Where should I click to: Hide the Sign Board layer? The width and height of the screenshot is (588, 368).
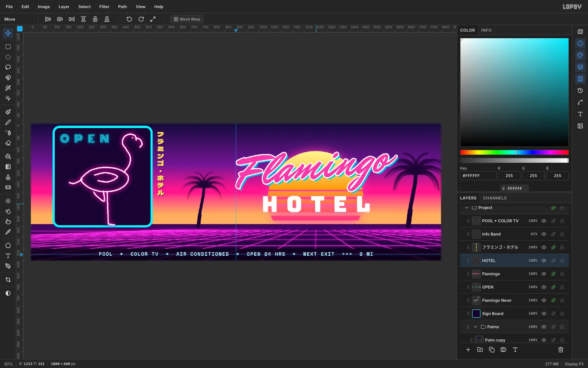point(544,314)
